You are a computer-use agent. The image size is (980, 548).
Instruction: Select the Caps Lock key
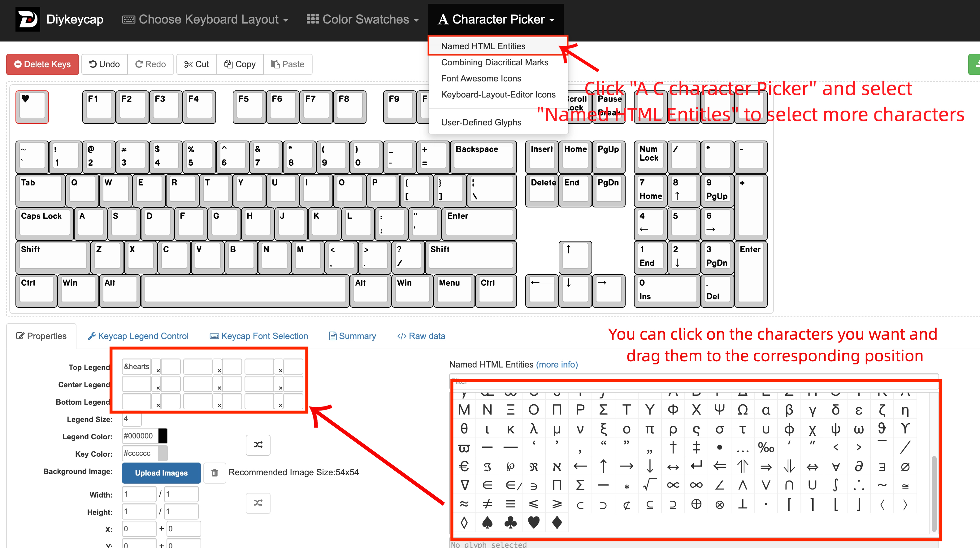pyautogui.click(x=45, y=224)
